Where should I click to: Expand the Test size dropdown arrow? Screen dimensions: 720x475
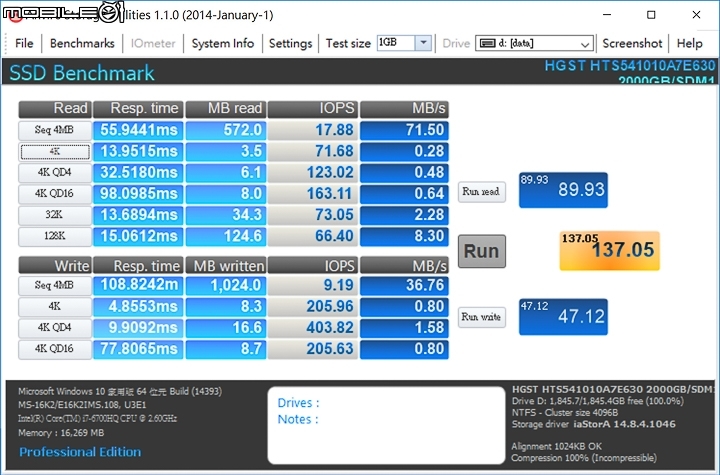click(x=423, y=43)
